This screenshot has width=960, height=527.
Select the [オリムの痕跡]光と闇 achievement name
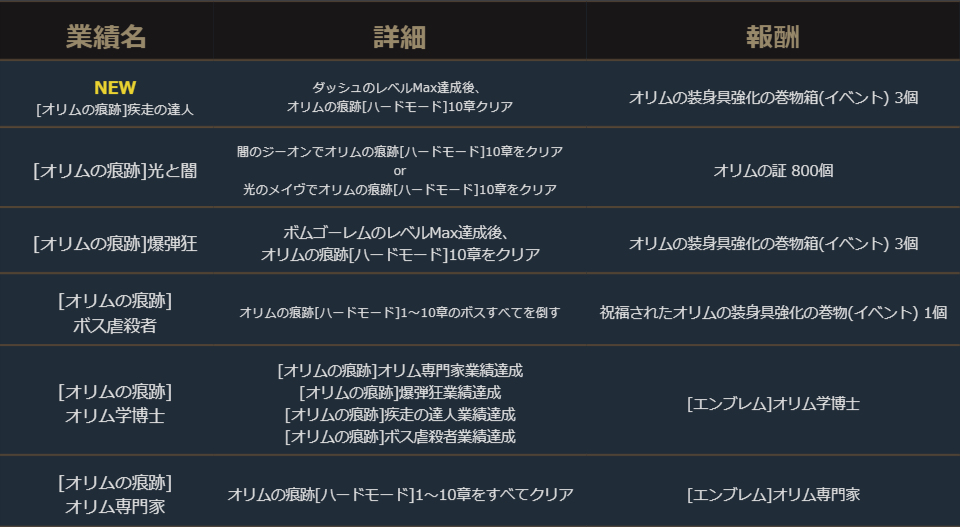tap(115, 170)
